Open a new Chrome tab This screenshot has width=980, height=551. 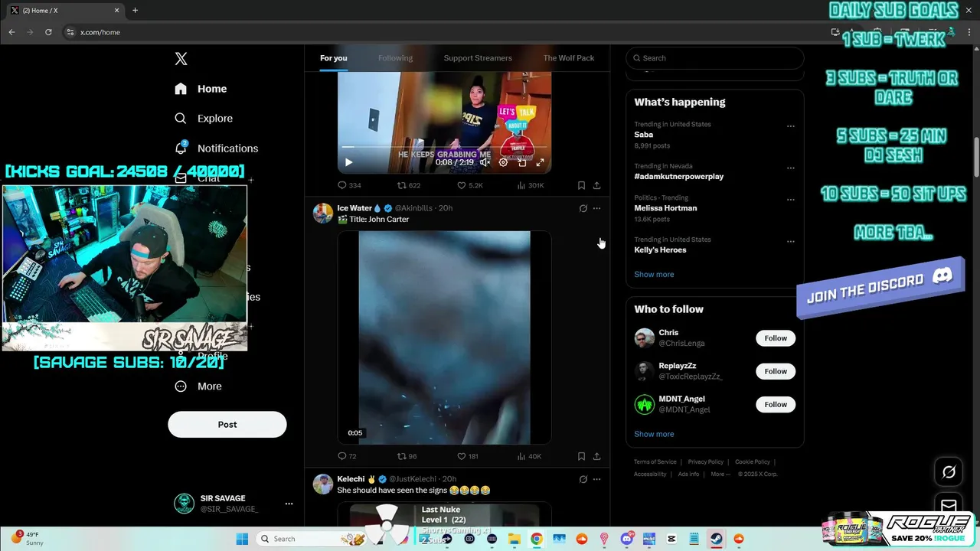135,10
